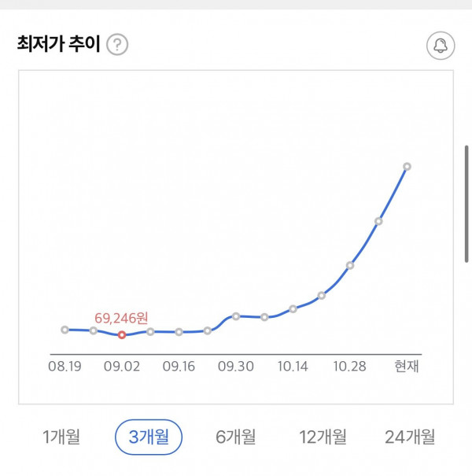Switch to the 6개월 period
The width and height of the screenshot is (472, 476).
point(236,437)
